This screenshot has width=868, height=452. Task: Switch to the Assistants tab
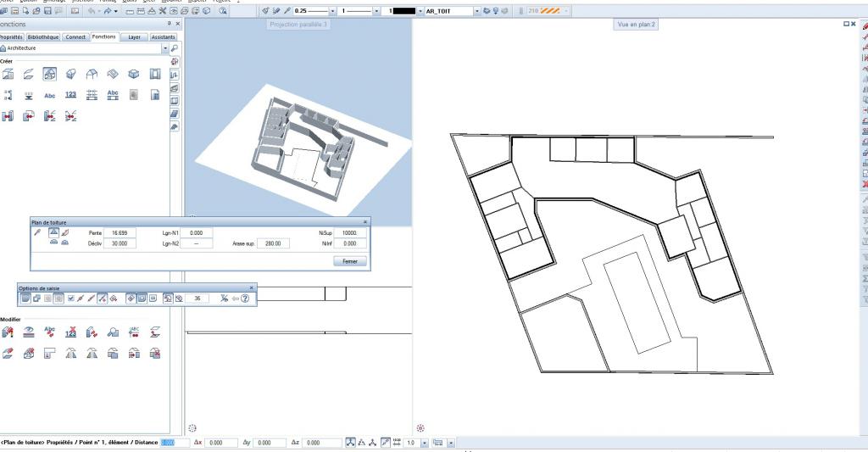pyautogui.click(x=164, y=37)
